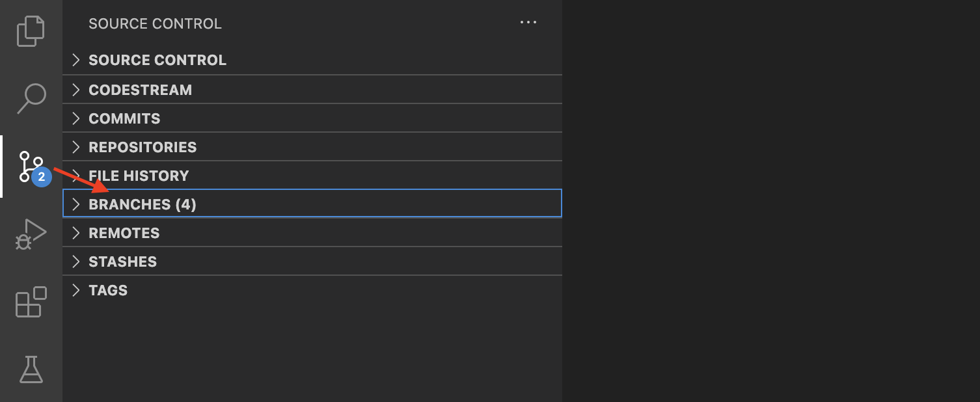Screen dimensions: 980x402
Task: Expand the COMMITS section chevron
Action: tap(76, 118)
